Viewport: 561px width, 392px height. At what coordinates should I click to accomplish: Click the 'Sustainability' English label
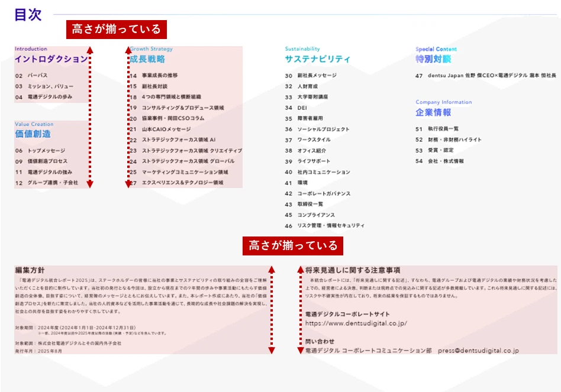pos(302,49)
